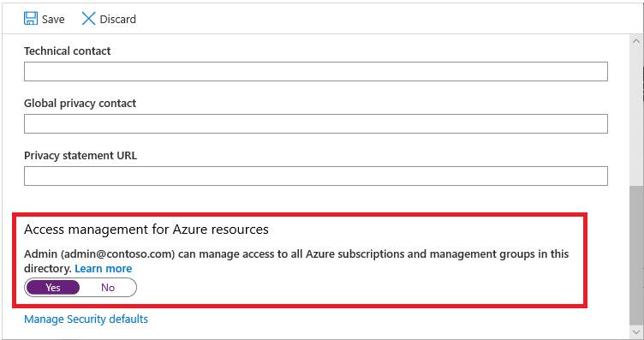Click the Global privacy contact label
Viewport: 644px width, 340px height.
coord(80,103)
